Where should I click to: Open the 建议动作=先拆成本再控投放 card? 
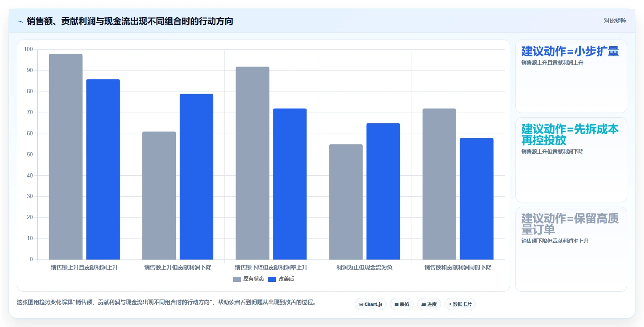[x=571, y=160]
